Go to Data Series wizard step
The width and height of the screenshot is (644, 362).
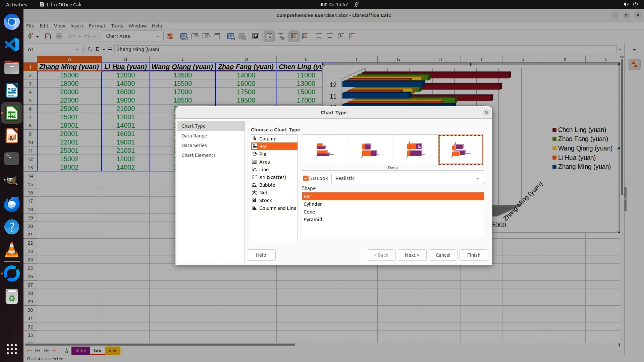pyautogui.click(x=194, y=145)
